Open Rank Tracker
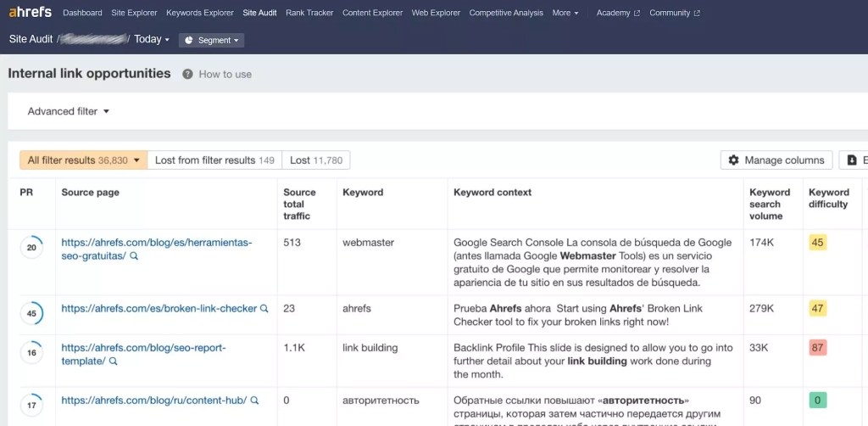 309,13
